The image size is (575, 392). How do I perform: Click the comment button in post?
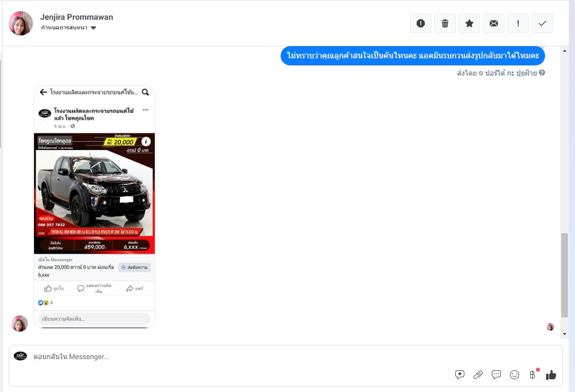pyautogui.click(x=94, y=289)
